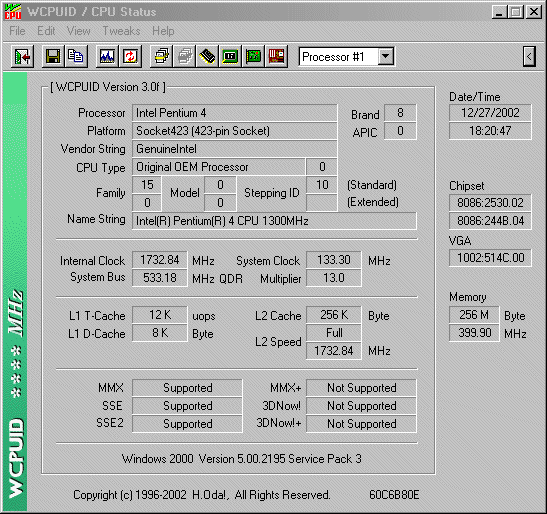The width and height of the screenshot is (547, 514).
Task: Click the MMX+ 'Not Supported' field
Action: click(x=361, y=388)
